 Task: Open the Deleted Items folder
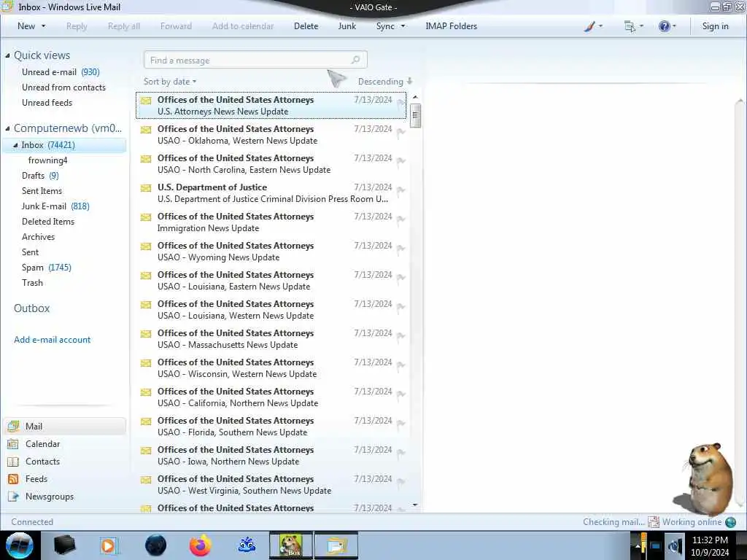[47, 222]
